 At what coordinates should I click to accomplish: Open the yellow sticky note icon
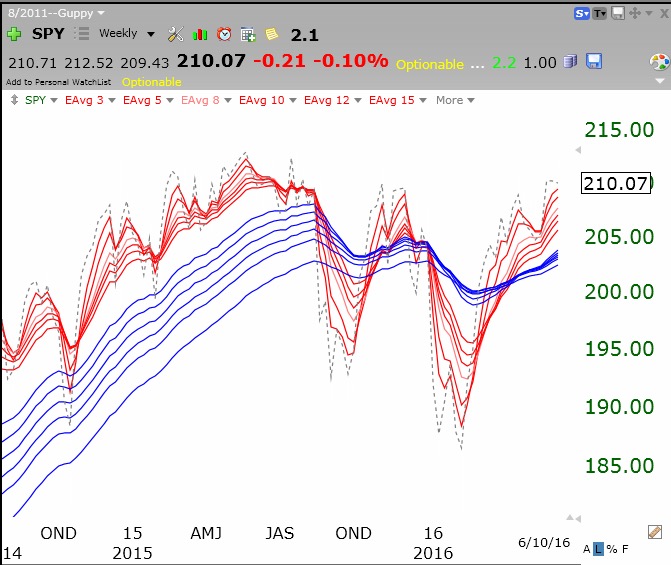click(272, 34)
